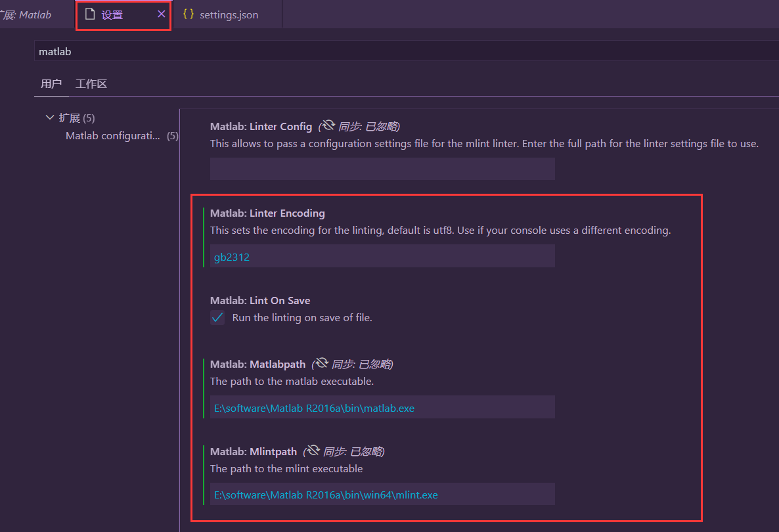This screenshot has width=779, height=532.
Task: Click the Matlab: Linter Config setting title
Action: 261,126
